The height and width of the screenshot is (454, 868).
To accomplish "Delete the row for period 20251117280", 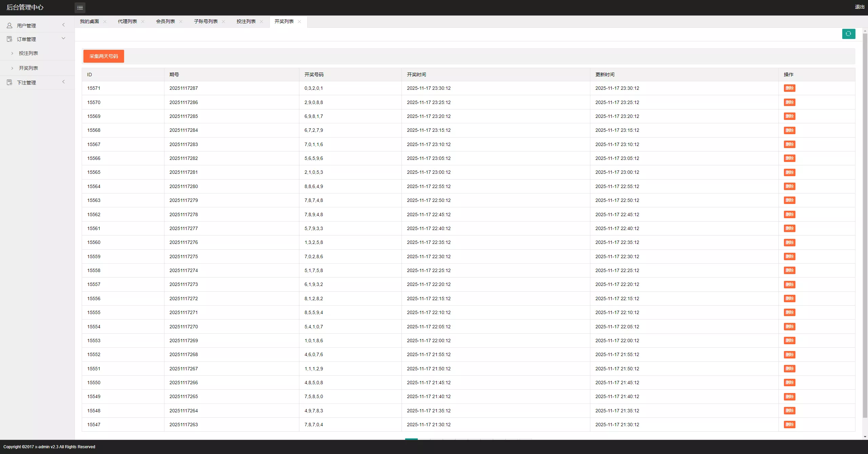I will coord(789,187).
